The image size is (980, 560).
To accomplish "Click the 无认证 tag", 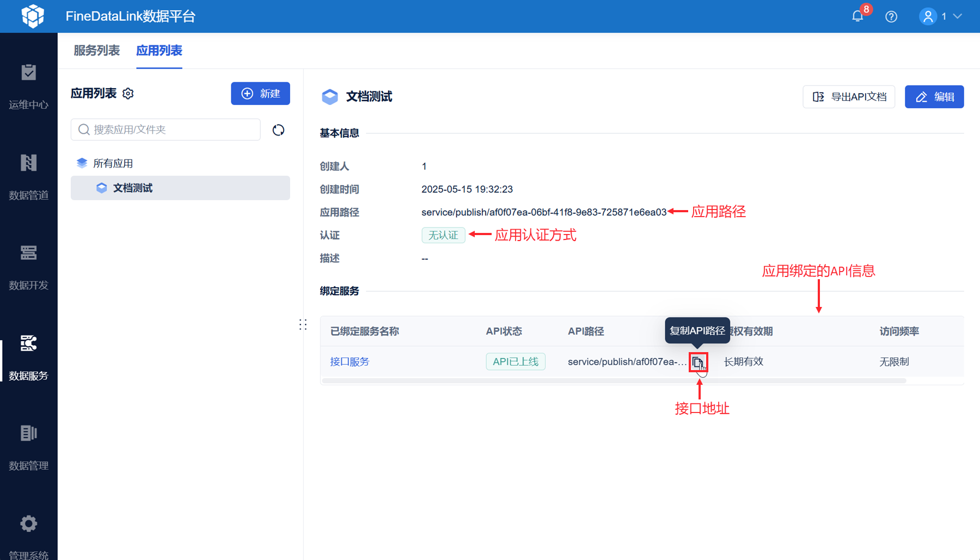I will click(x=443, y=235).
